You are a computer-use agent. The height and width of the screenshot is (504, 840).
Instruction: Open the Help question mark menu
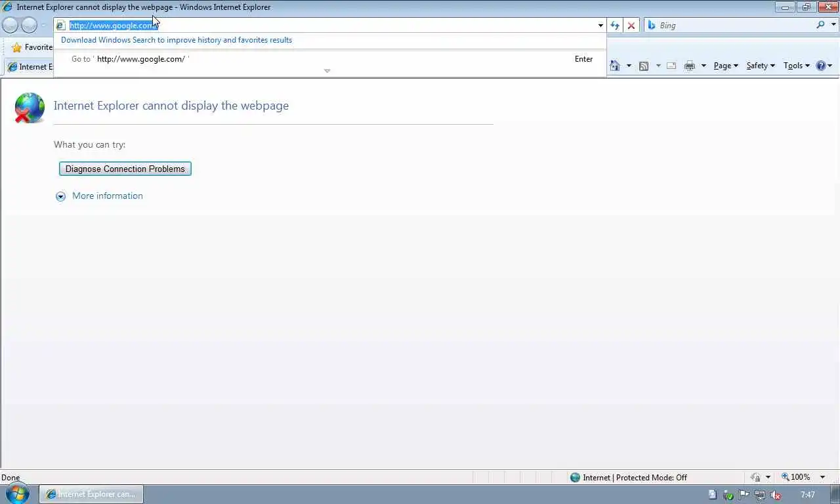(824, 66)
